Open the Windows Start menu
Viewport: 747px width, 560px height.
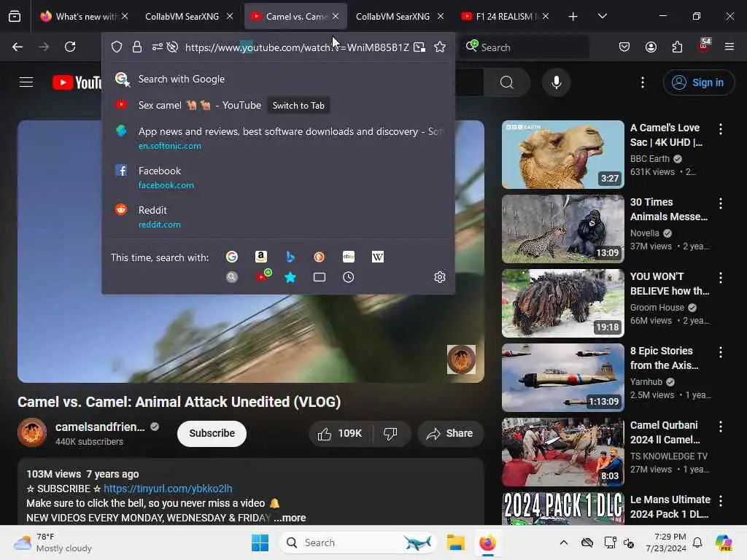click(x=260, y=542)
